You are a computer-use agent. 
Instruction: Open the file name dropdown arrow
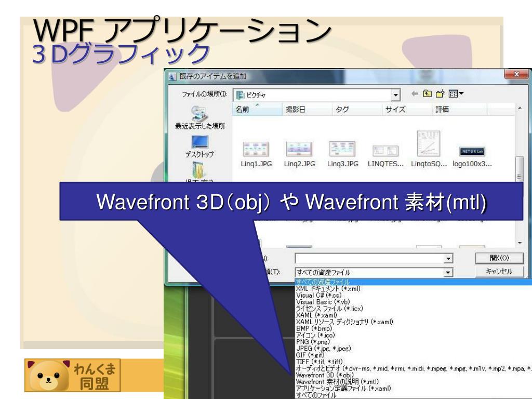coord(448,259)
